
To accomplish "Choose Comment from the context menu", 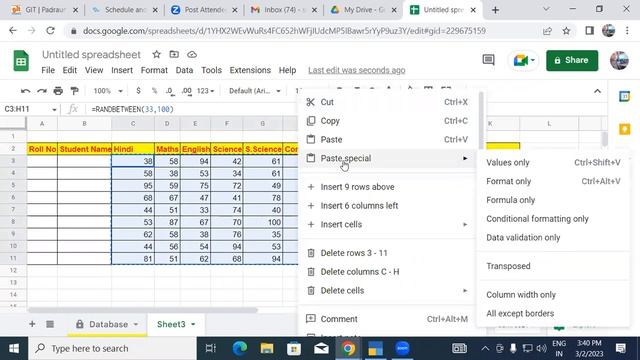I will [387, 319].
